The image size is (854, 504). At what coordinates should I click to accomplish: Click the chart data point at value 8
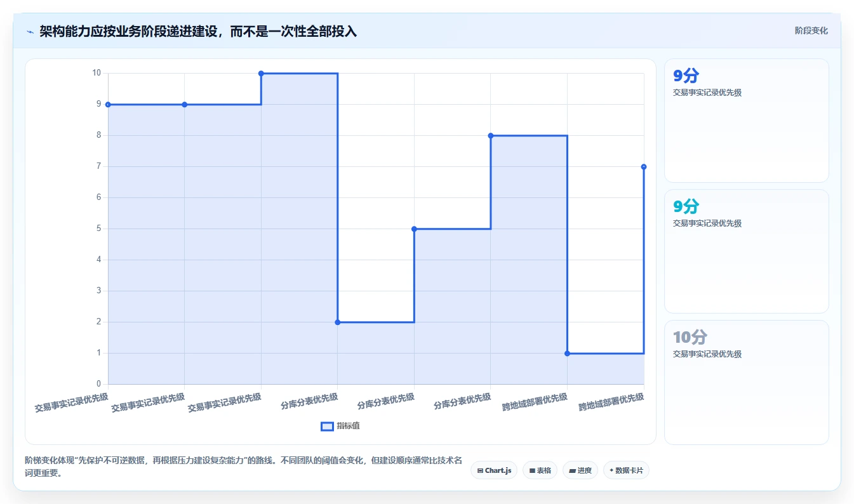point(491,136)
